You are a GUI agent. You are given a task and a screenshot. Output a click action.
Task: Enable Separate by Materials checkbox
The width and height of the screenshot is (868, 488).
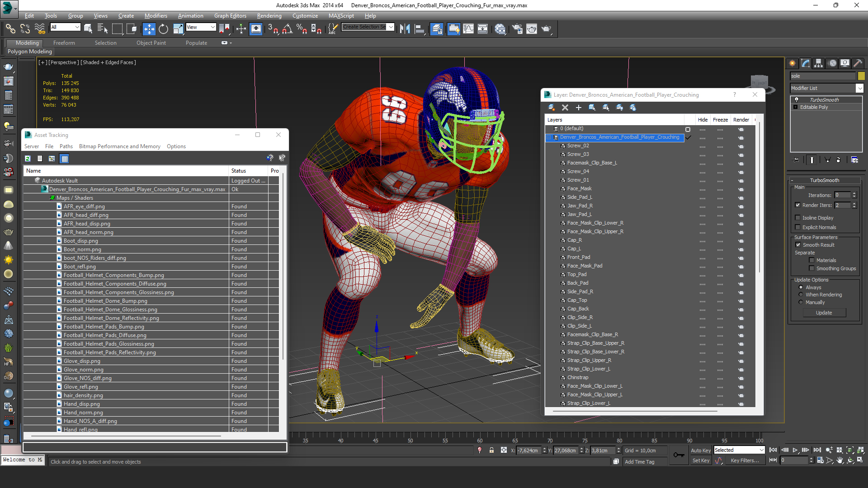(811, 260)
